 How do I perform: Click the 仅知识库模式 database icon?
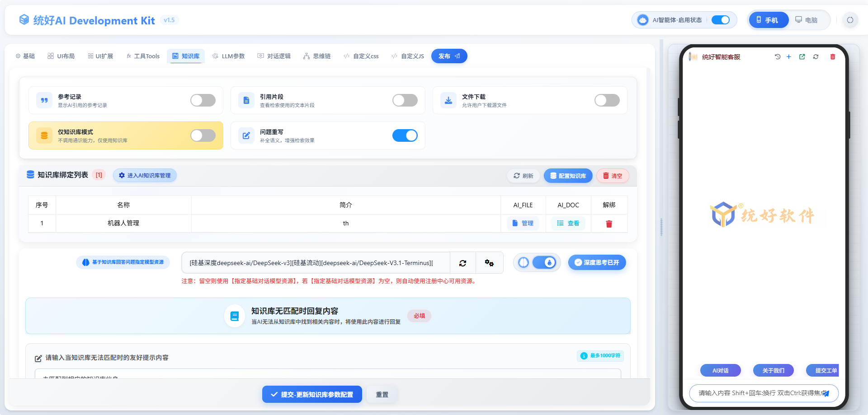pyautogui.click(x=44, y=135)
